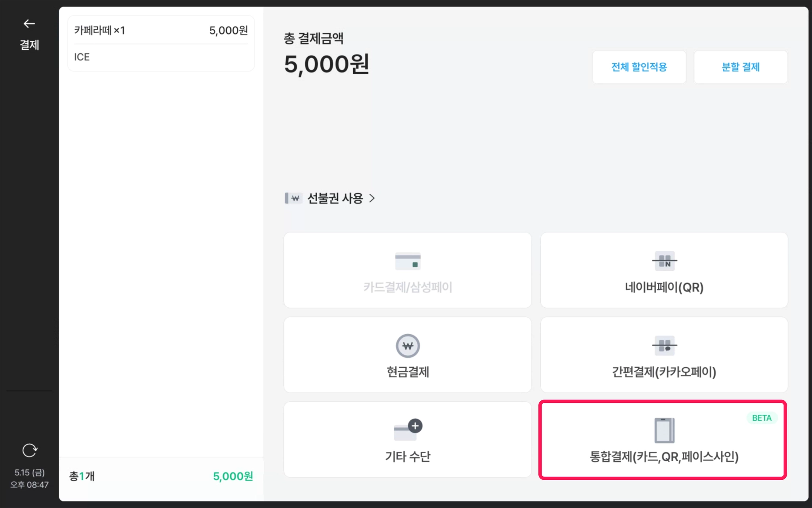Choose 네이버페이(QR) payment method text
Screen dimensions: 812x508
(x=664, y=287)
